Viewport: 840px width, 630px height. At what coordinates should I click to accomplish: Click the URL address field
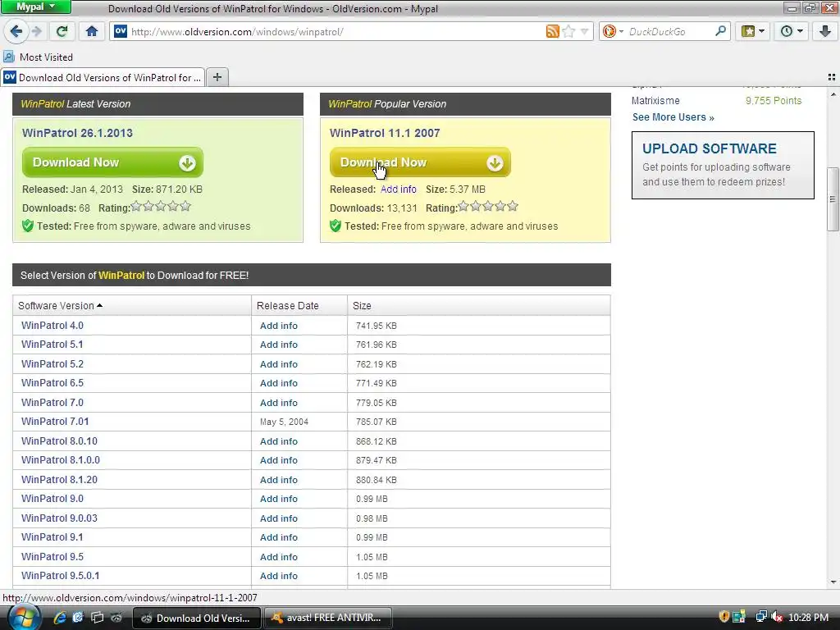(x=336, y=32)
